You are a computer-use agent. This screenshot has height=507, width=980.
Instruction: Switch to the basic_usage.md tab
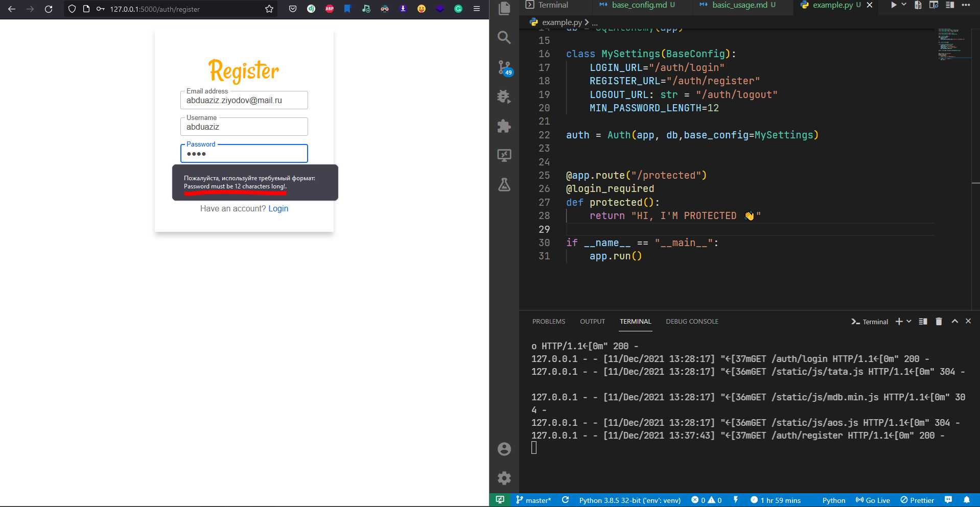[x=739, y=5]
